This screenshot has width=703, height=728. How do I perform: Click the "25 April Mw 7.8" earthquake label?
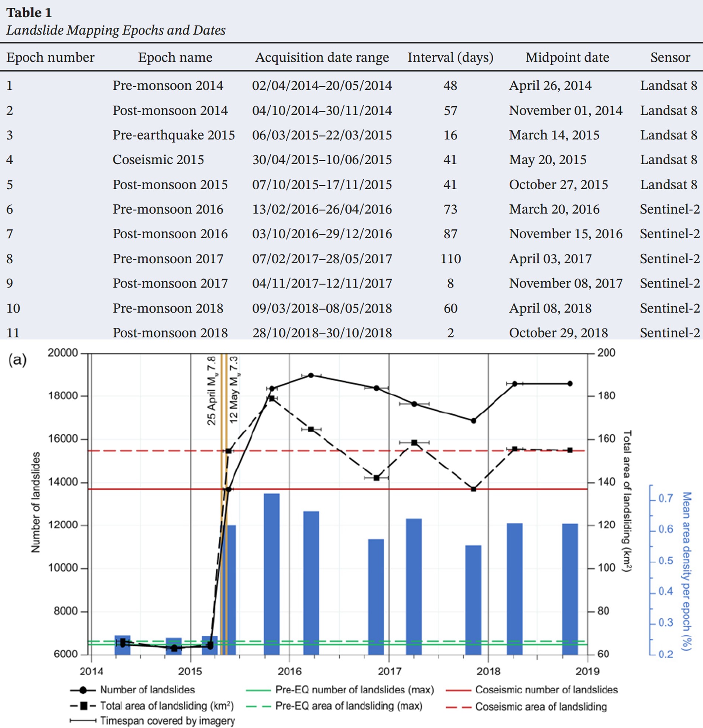click(x=212, y=391)
